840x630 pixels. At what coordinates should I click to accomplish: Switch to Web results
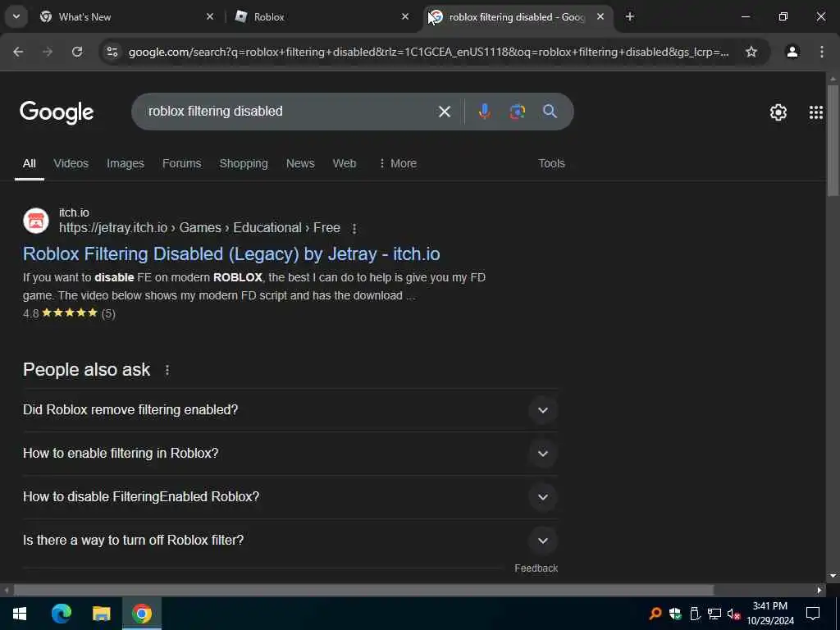pyautogui.click(x=344, y=163)
